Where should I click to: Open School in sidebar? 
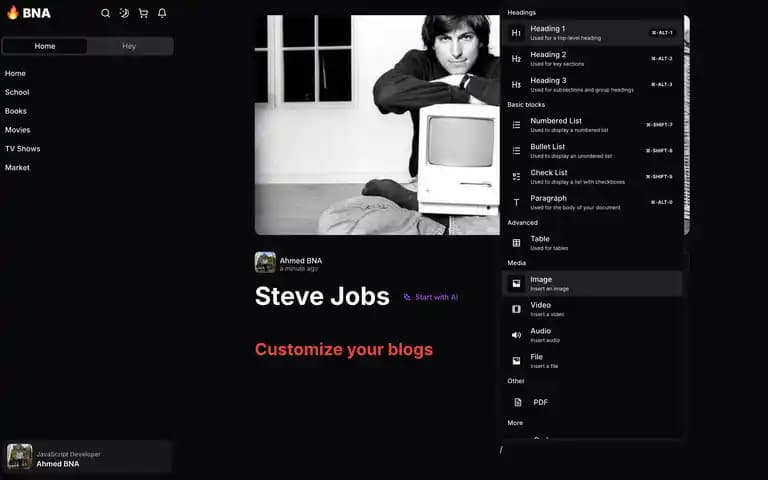point(17,92)
